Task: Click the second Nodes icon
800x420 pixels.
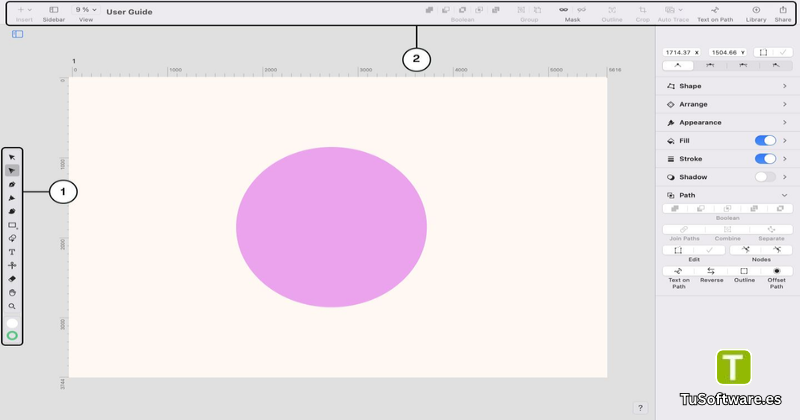Action: click(777, 250)
